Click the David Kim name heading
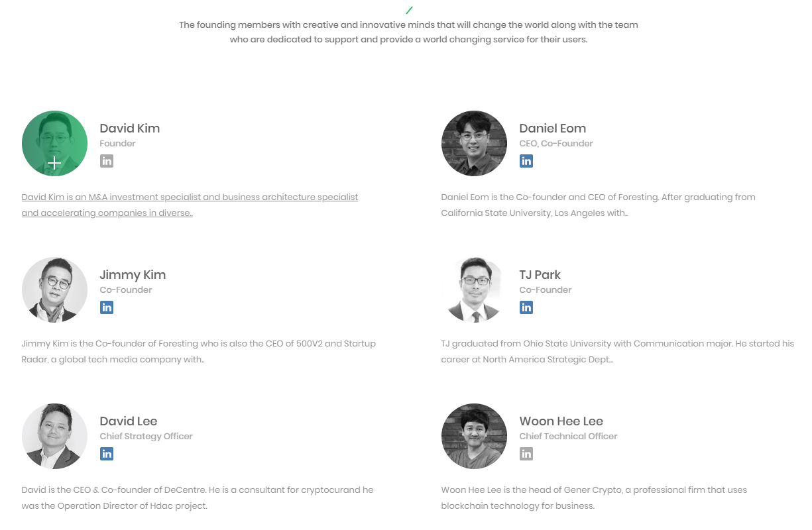 tap(130, 129)
